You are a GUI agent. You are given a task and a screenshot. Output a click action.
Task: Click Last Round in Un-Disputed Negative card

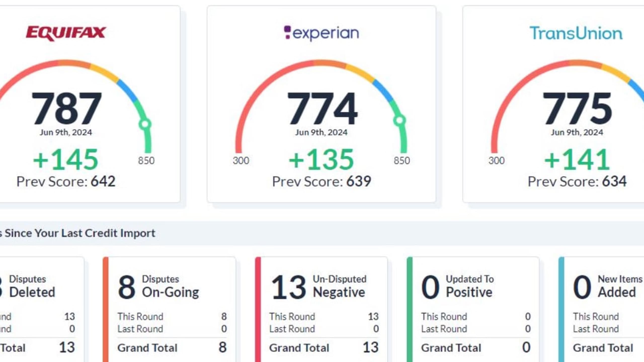tap(292, 329)
